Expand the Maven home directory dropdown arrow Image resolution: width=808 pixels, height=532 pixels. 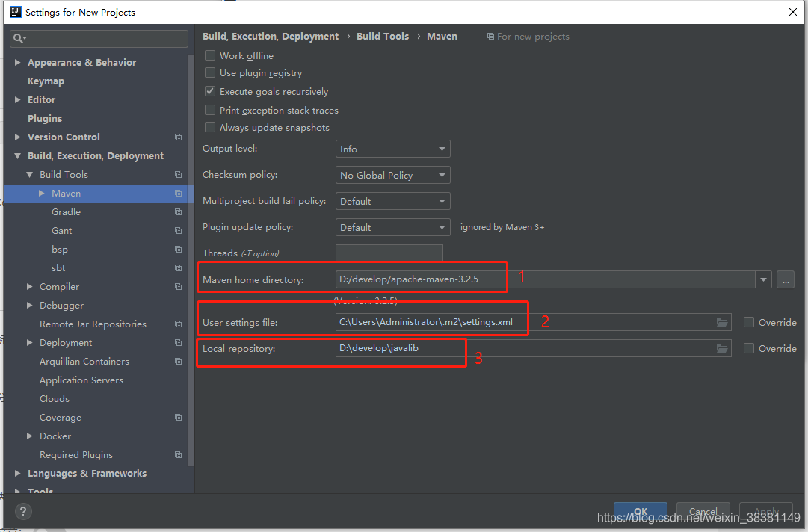point(763,279)
